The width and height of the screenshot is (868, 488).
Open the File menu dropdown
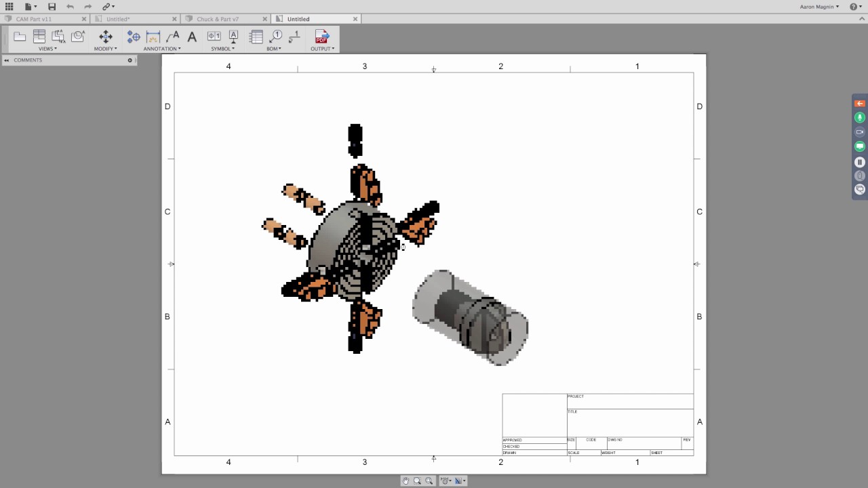(x=31, y=6)
